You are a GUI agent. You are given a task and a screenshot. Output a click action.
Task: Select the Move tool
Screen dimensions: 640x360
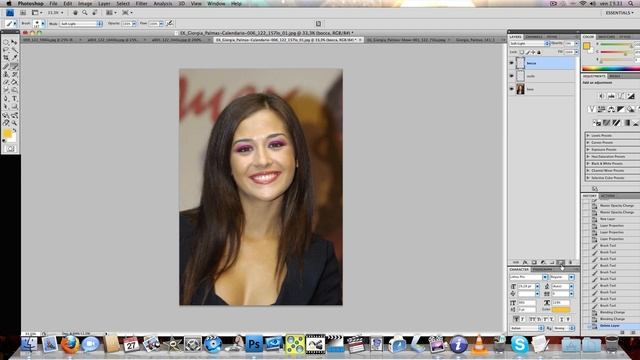[x=14, y=42]
